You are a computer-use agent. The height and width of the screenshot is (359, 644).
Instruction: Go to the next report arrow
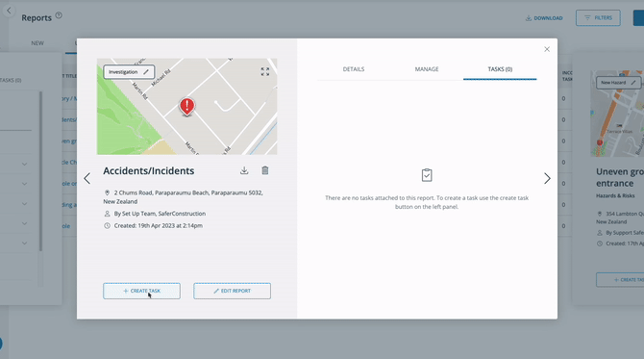[x=547, y=178]
